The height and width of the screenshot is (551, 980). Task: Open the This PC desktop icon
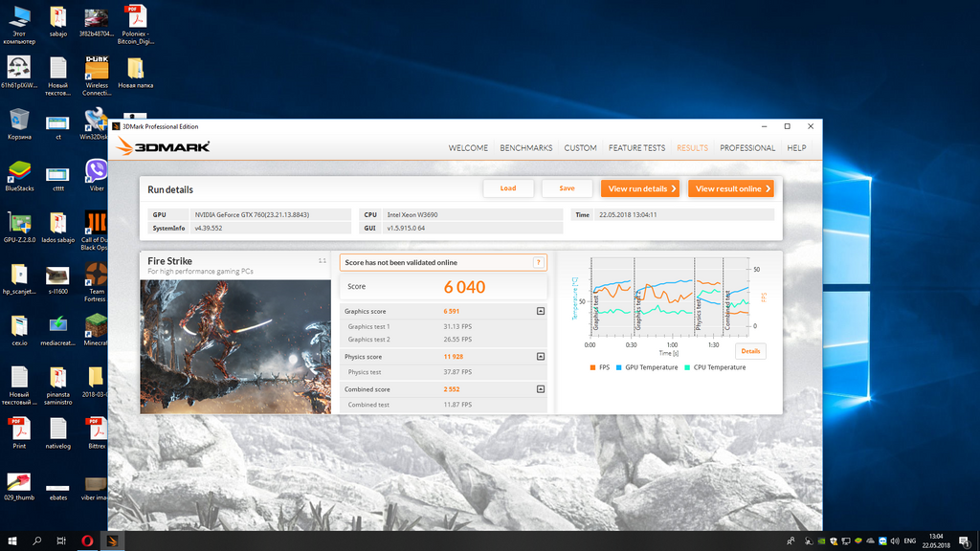pos(19,25)
